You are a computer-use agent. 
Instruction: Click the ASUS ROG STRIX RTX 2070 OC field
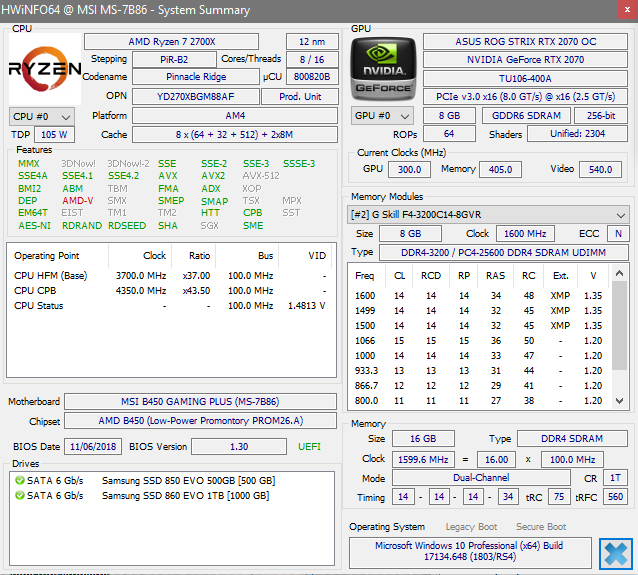(x=525, y=42)
